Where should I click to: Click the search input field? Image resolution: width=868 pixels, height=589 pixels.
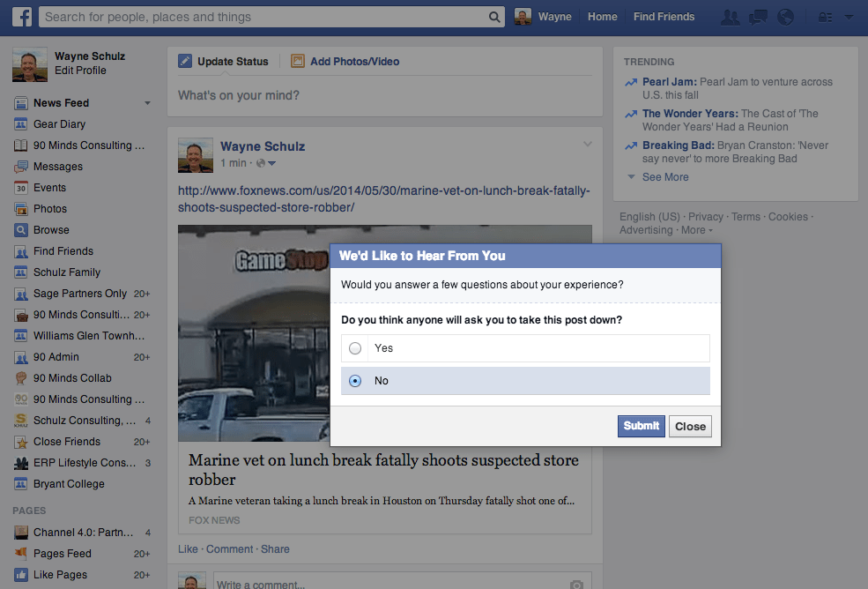pyautogui.click(x=264, y=17)
